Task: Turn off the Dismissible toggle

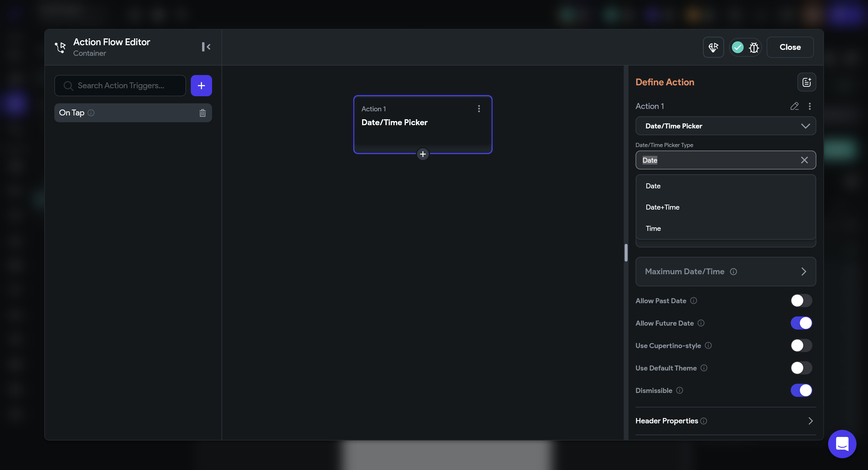Action: [801, 391]
